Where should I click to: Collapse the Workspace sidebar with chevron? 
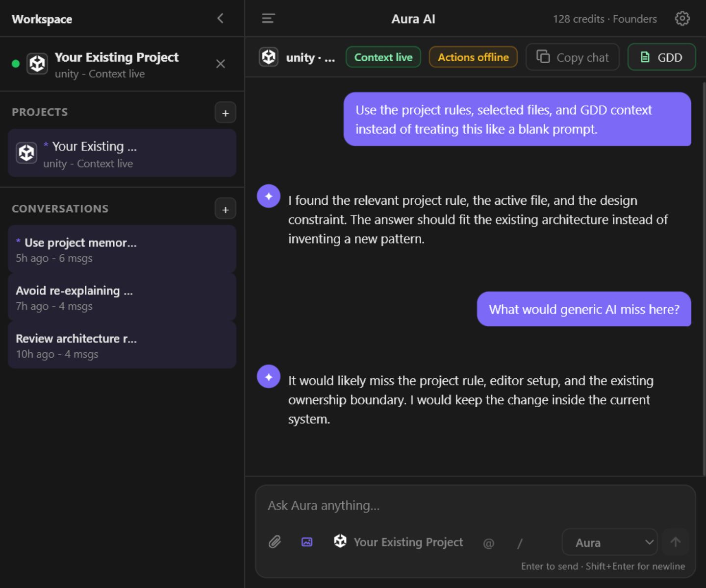(x=220, y=19)
